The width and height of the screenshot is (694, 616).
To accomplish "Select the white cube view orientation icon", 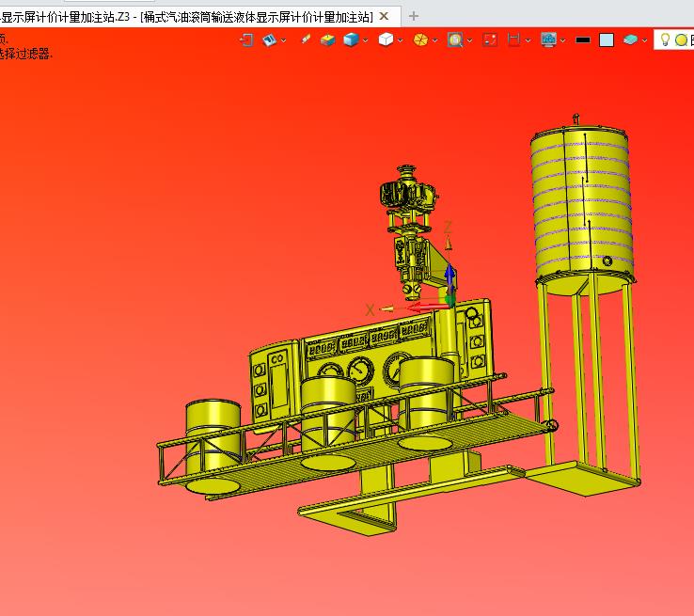I will (386, 39).
